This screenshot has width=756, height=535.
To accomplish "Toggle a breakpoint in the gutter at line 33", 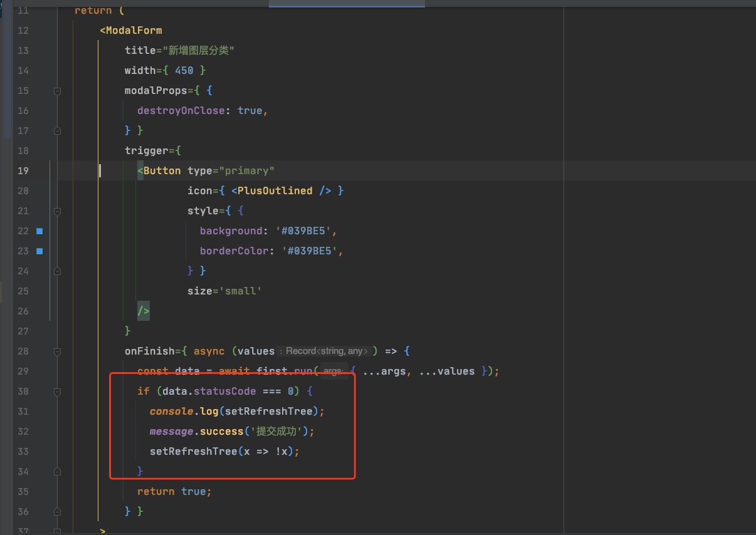I will (41, 451).
